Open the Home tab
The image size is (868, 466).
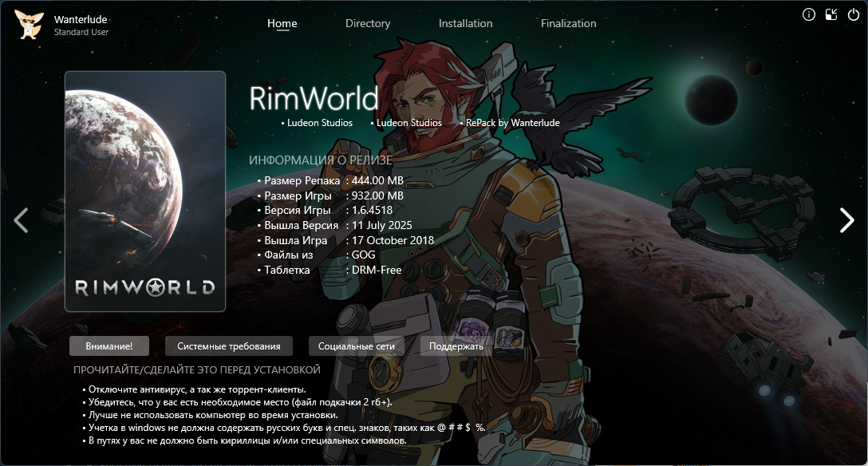pos(282,23)
